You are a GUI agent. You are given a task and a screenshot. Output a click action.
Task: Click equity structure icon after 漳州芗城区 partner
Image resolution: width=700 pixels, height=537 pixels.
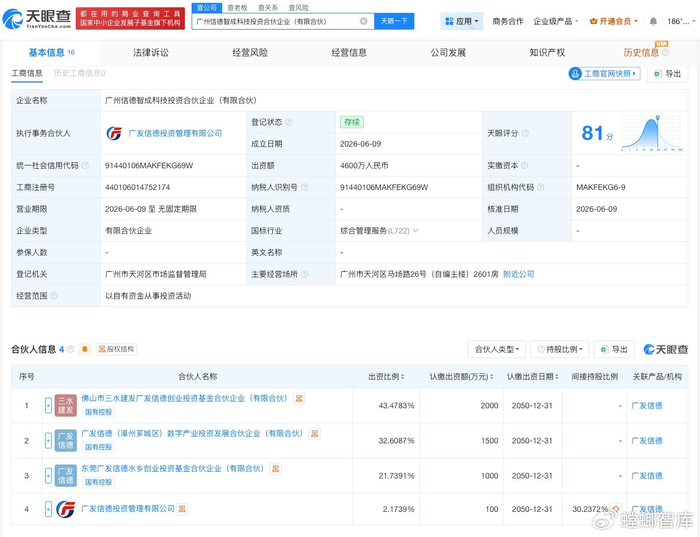pyautogui.click(x=315, y=433)
